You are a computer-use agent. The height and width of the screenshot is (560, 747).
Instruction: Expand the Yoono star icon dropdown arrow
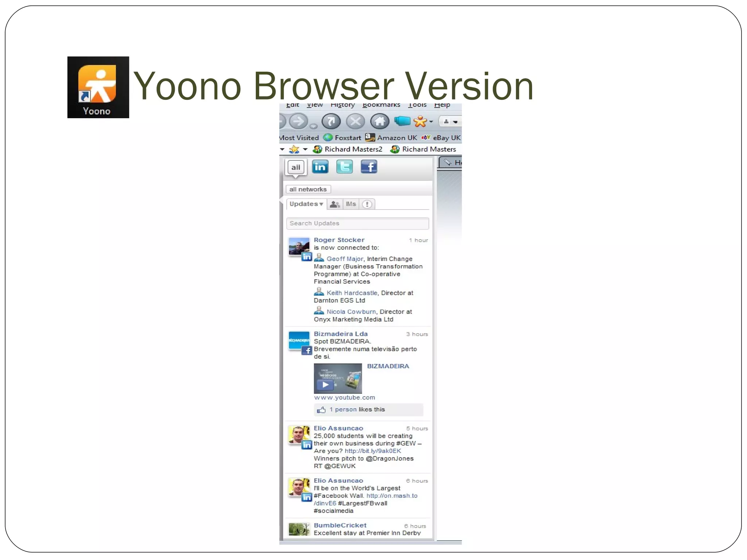click(431, 122)
